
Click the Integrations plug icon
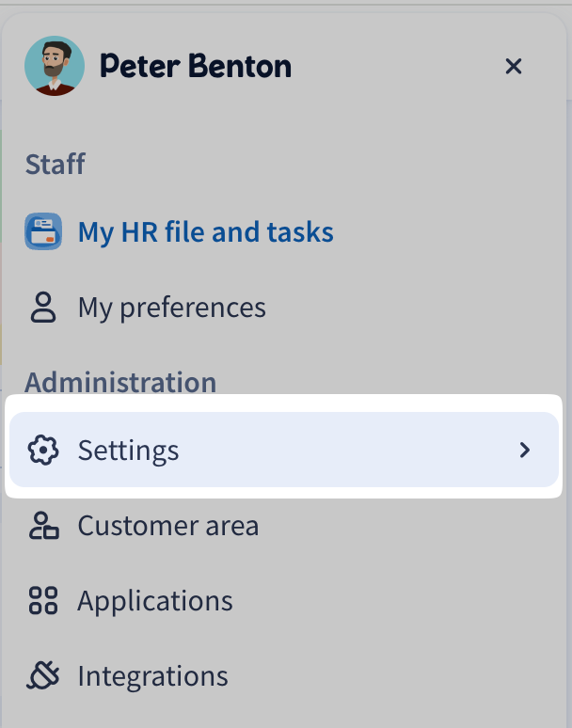(x=43, y=676)
